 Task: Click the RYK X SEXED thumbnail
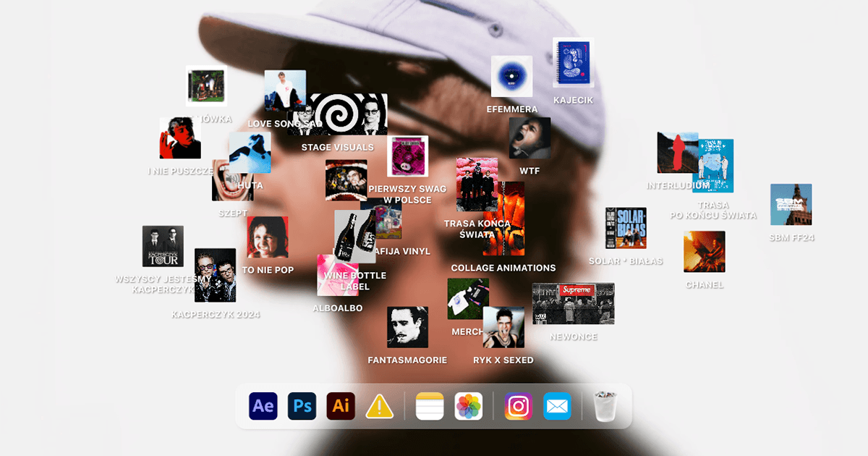tap(503, 327)
